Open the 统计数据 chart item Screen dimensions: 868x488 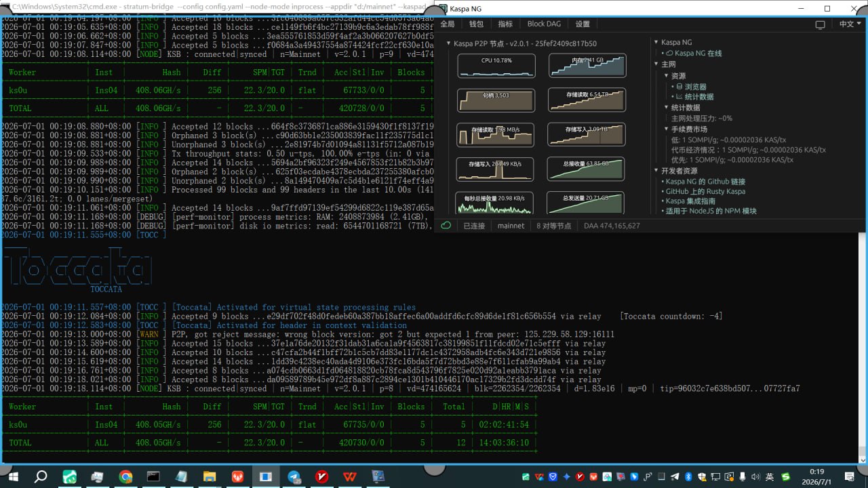[x=694, y=97]
